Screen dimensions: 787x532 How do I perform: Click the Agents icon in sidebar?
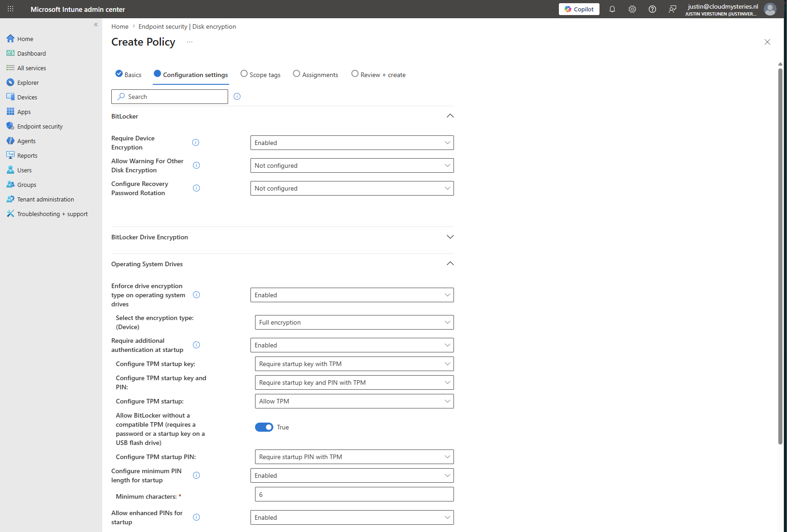pyautogui.click(x=10, y=141)
